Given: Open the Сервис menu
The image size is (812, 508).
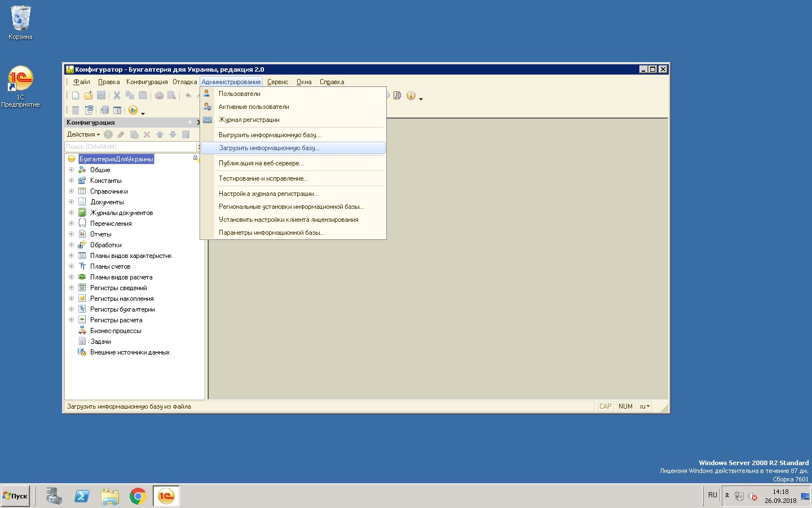Looking at the screenshot, I should coord(277,82).
